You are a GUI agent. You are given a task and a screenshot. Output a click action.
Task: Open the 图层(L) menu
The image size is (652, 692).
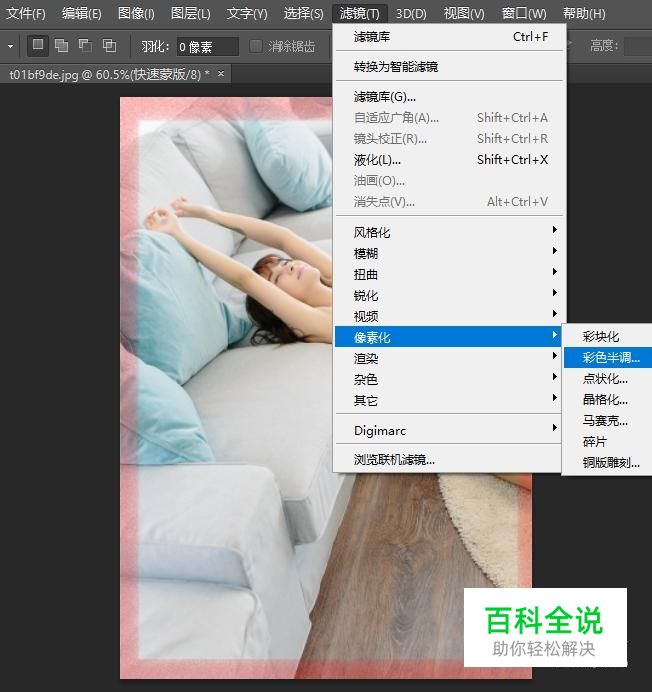(191, 13)
